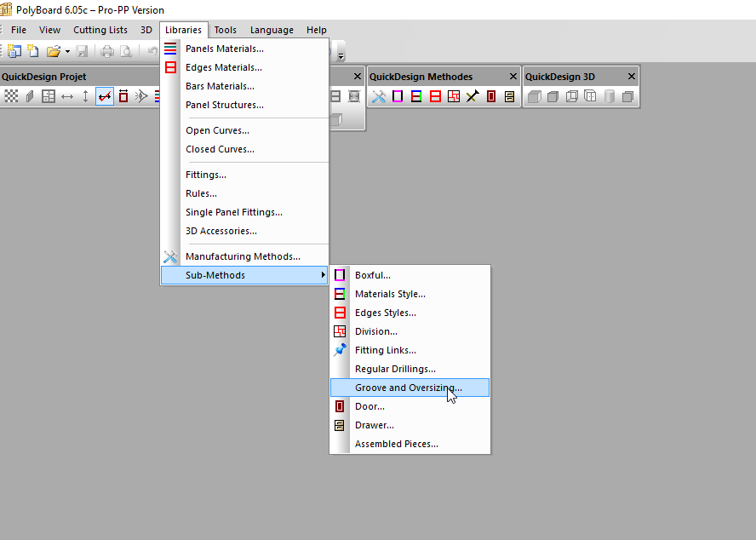The height and width of the screenshot is (540, 756).
Task: Click the wireframe cube icon in QuickDesign 3D
Action: click(x=572, y=96)
